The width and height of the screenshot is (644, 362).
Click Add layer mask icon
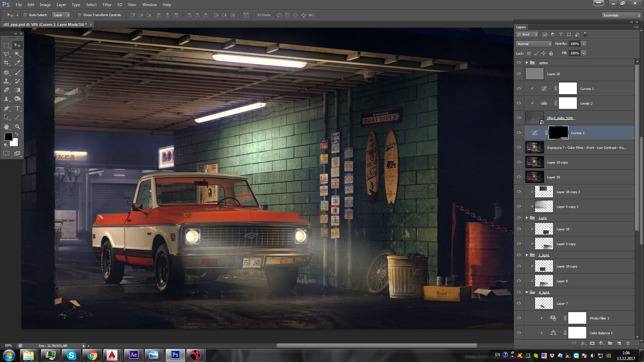point(592,343)
